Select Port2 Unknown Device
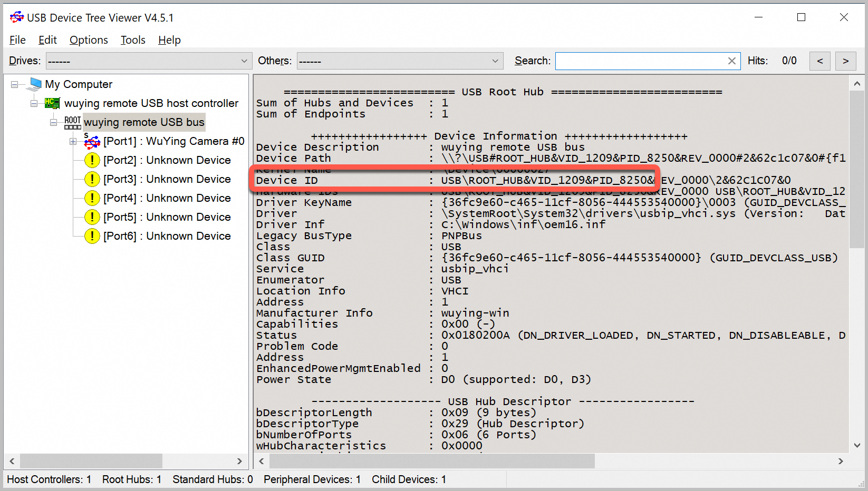 click(167, 160)
